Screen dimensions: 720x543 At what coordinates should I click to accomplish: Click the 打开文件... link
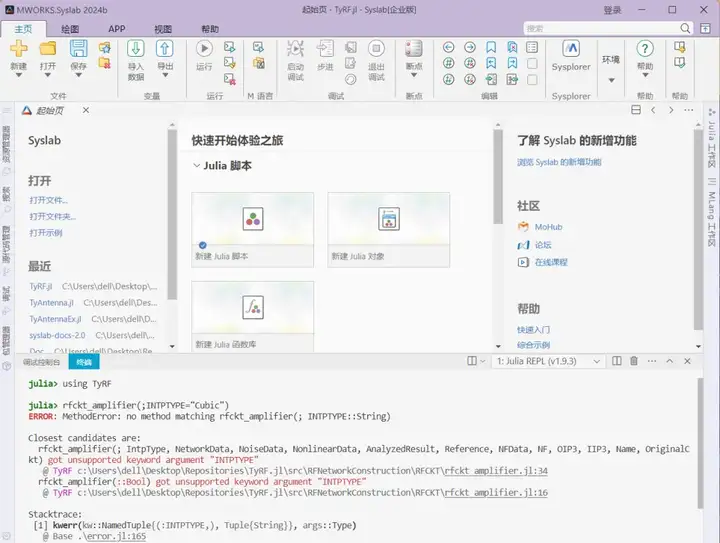coord(48,200)
